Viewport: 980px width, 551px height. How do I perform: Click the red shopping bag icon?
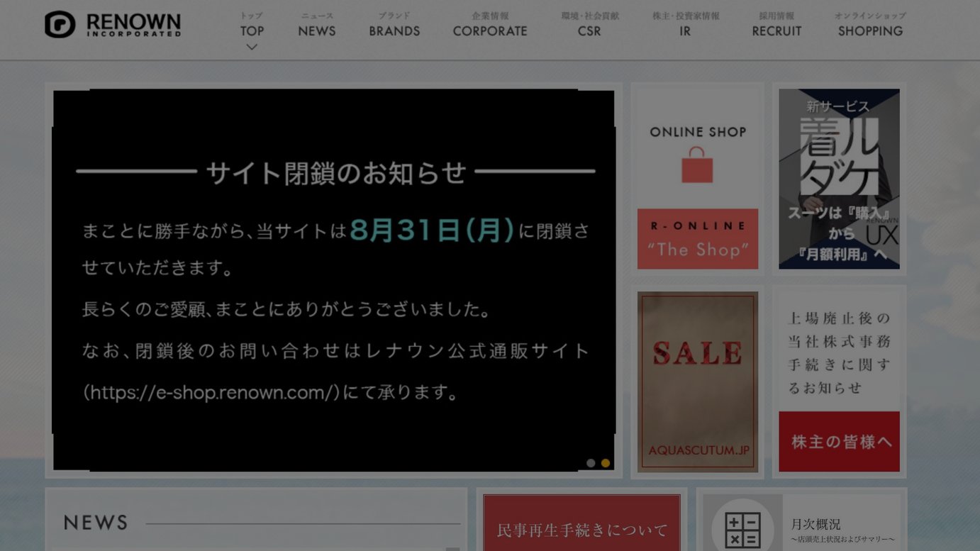697,166
